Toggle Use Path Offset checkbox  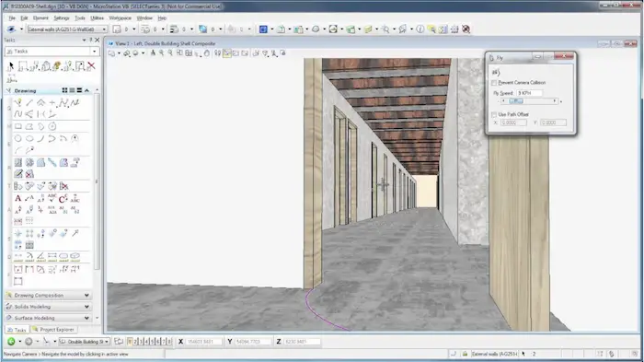tap(494, 114)
